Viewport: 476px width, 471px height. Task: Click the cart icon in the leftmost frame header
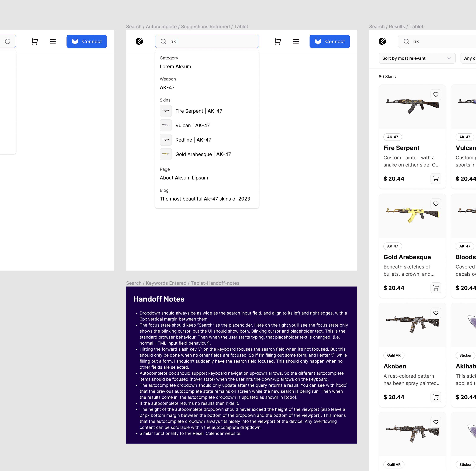35,41
